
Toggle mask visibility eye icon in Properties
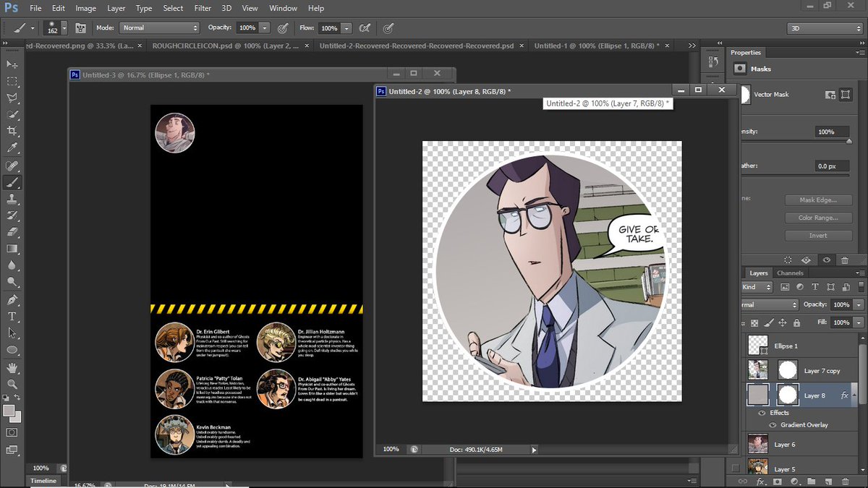tap(827, 260)
